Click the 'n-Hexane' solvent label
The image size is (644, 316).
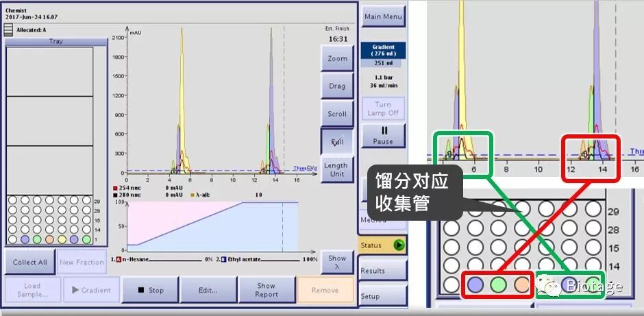pos(135,260)
